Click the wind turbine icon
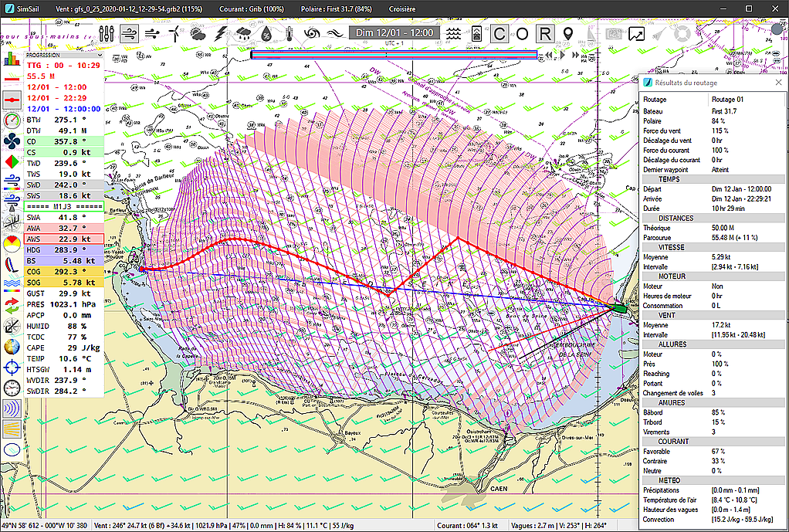The image size is (789, 532). click(173, 34)
